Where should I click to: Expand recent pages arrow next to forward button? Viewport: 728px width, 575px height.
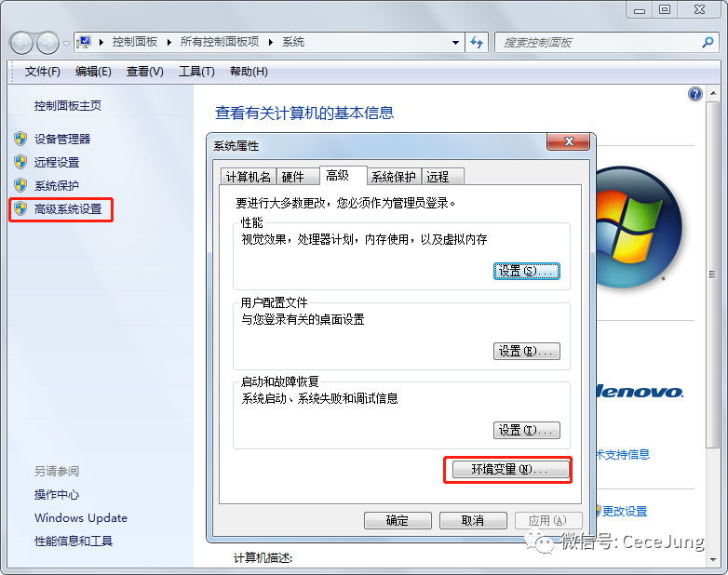coord(66,44)
